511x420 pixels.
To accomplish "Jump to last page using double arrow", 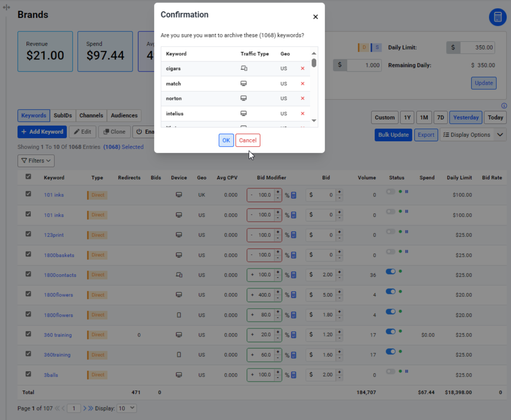I will [90, 408].
